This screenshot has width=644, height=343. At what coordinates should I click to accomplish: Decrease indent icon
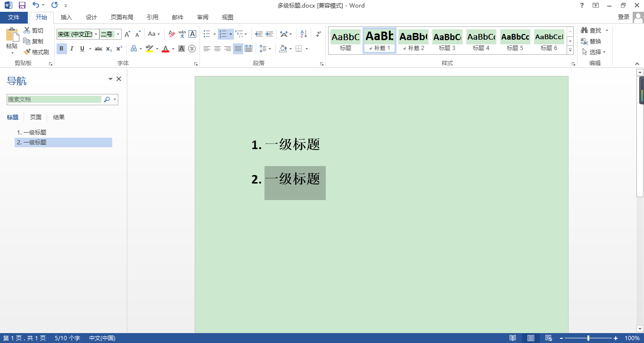point(259,34)
